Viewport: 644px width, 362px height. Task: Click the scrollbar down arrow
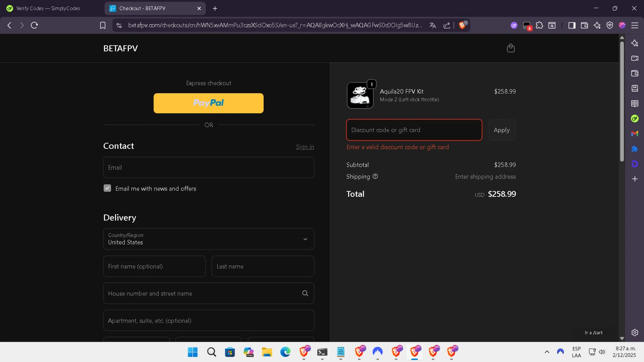pos(622,338)
